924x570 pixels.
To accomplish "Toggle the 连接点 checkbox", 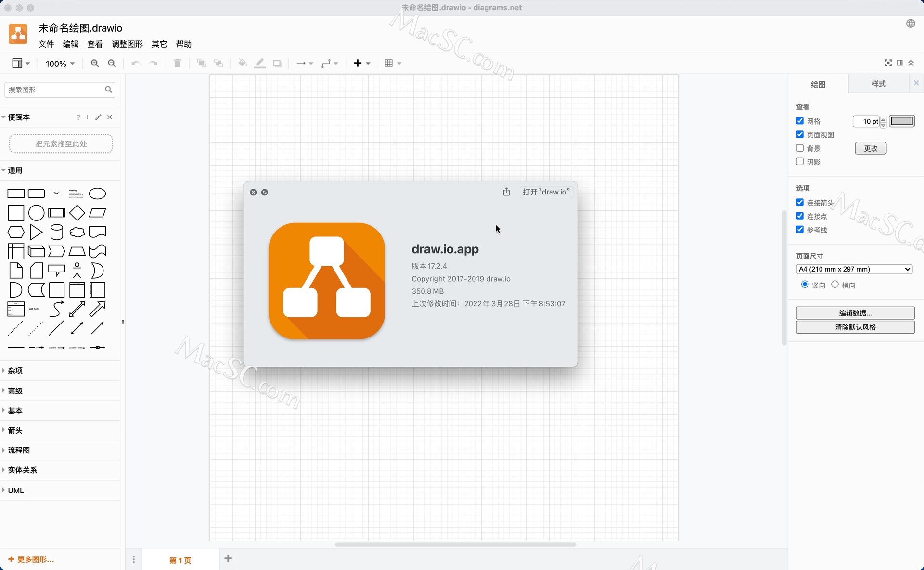I will point(800,216).
